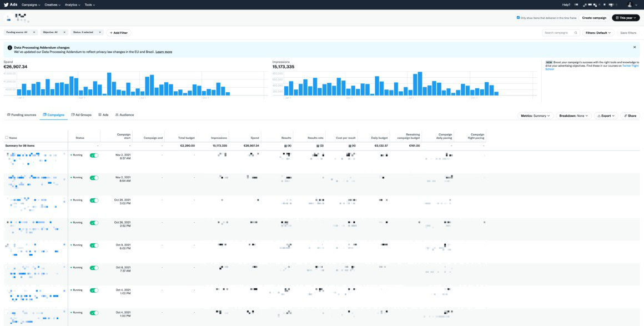Open the 'This year' date range dropdown
This screenshot has height=326, width=644.
pos(626,18)
